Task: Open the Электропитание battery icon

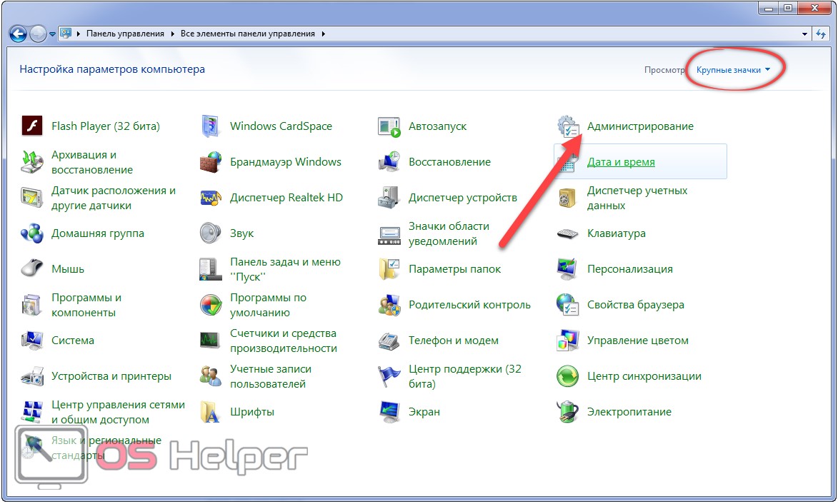Action: pyautogui.click(x=567, y=412)
